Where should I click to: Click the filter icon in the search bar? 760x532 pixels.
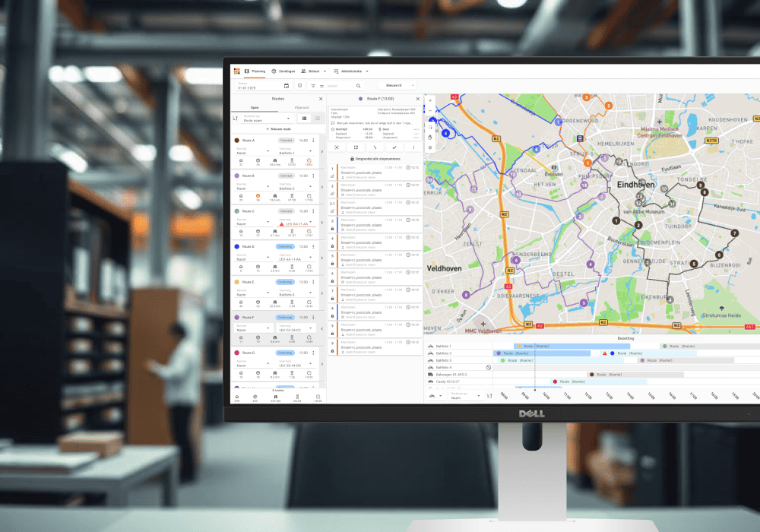point(313,86)
